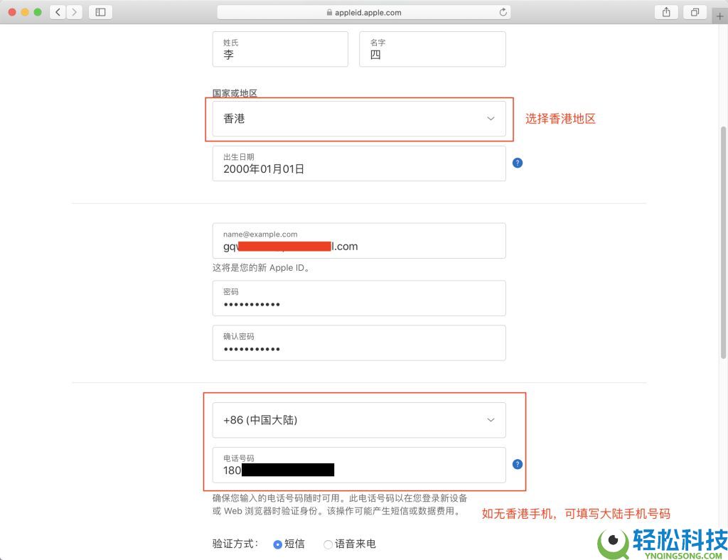The width and height of the screenshot is (728, 560).
Task: Click the appleid.apple.com address bar
Action: [x=364, y=13]
